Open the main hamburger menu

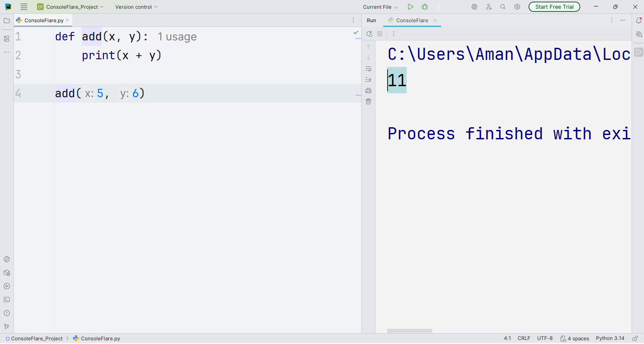[24, 7]
